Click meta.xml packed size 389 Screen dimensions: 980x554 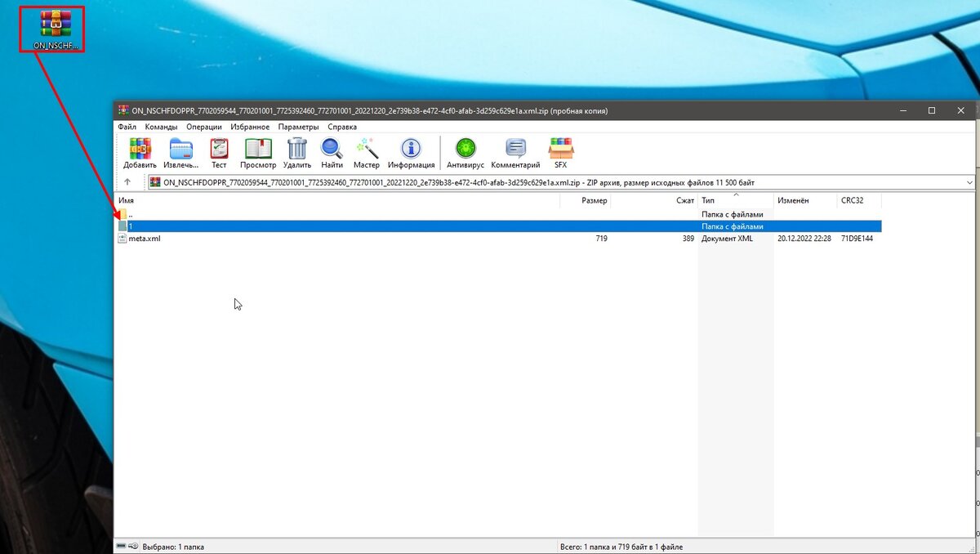[688, 239]
